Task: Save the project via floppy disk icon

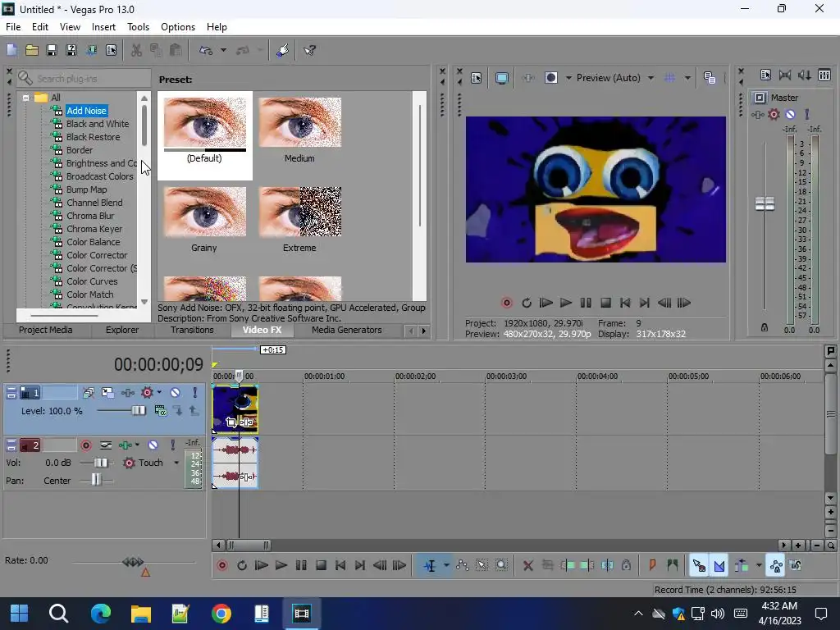Action: 52,50
